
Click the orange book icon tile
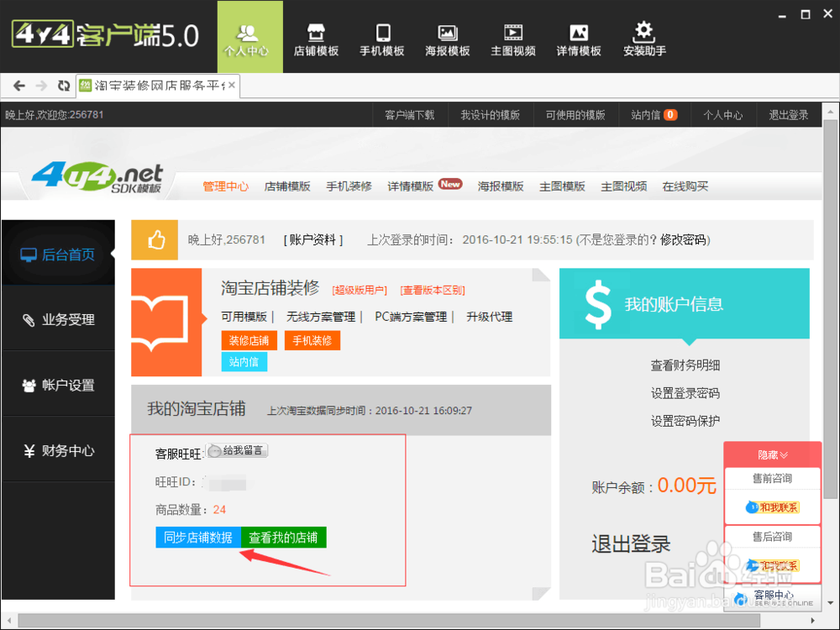click(166, 323)
